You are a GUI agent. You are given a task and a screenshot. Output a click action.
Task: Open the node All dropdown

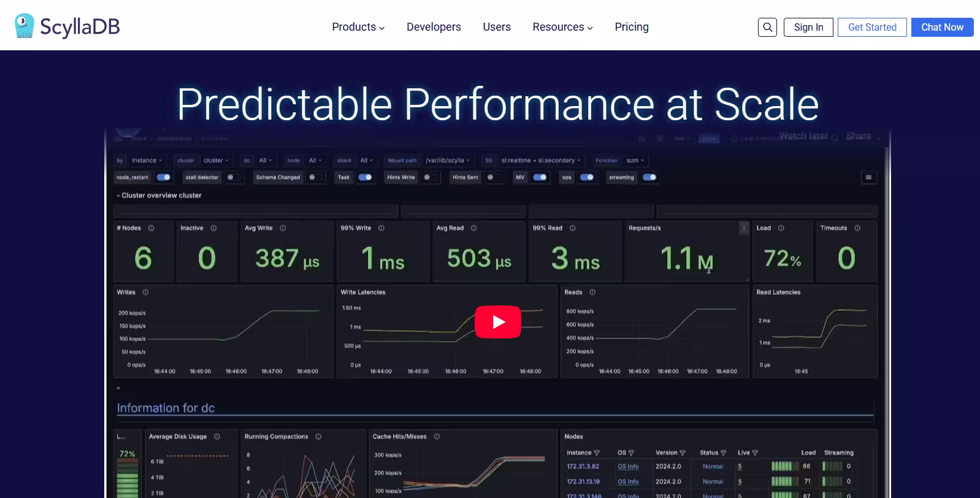[x=315, y=161]
